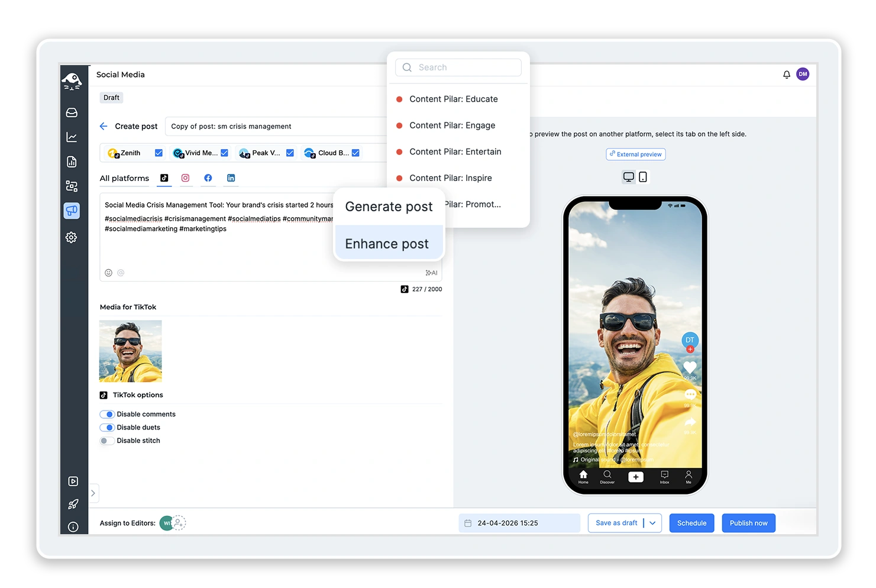Screen dimensions: 876x588
Task: Uncheck the Vivid Me... profile checkbox
Action: click(224, 153)
